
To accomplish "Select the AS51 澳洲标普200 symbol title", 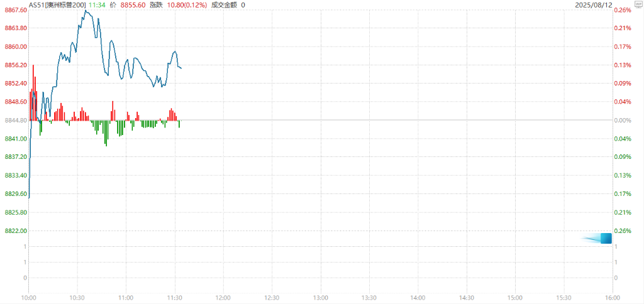I will pyautogui.click(x=58, y=4).
